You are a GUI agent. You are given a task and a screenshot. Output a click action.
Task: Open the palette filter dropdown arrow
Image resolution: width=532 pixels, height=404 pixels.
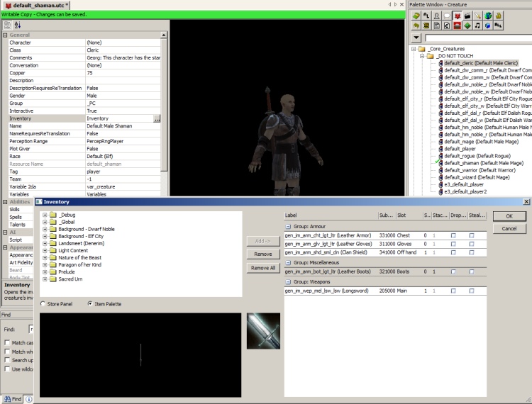[x=416, y=38]
